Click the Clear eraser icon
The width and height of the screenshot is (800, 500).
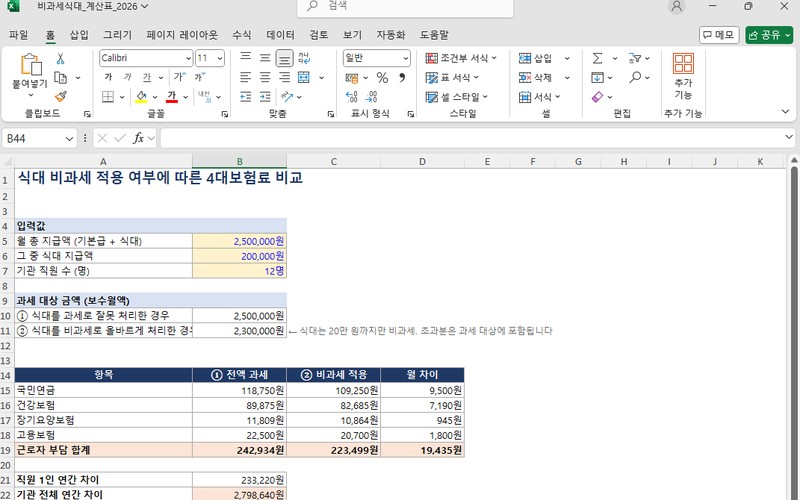(x=597, y=96)
